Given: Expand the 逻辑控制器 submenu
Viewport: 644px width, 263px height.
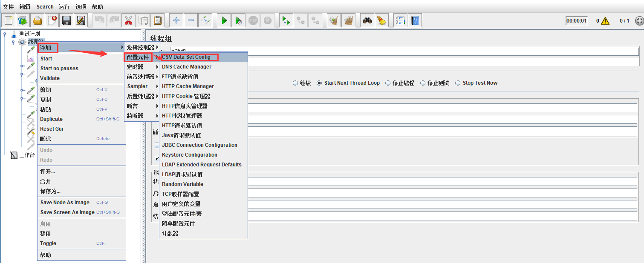Looking at the screenshot, I should tap(142, 47).
